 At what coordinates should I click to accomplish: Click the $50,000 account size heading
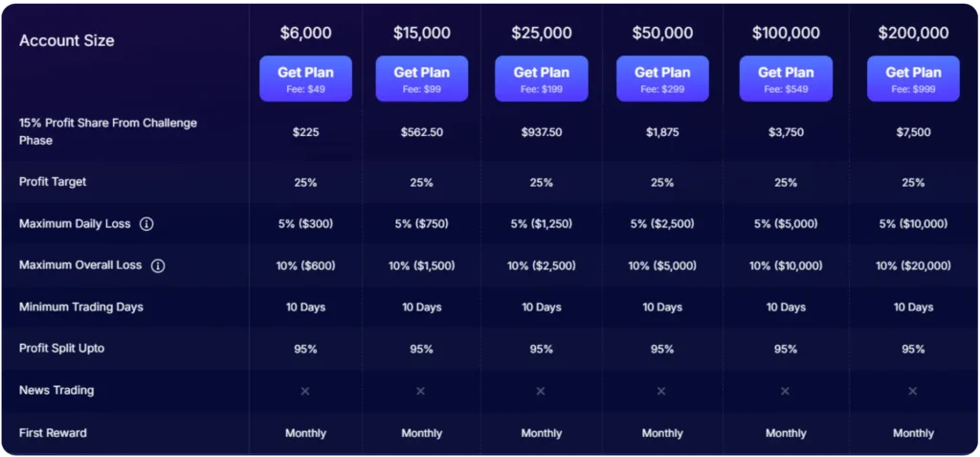point(661,34)
